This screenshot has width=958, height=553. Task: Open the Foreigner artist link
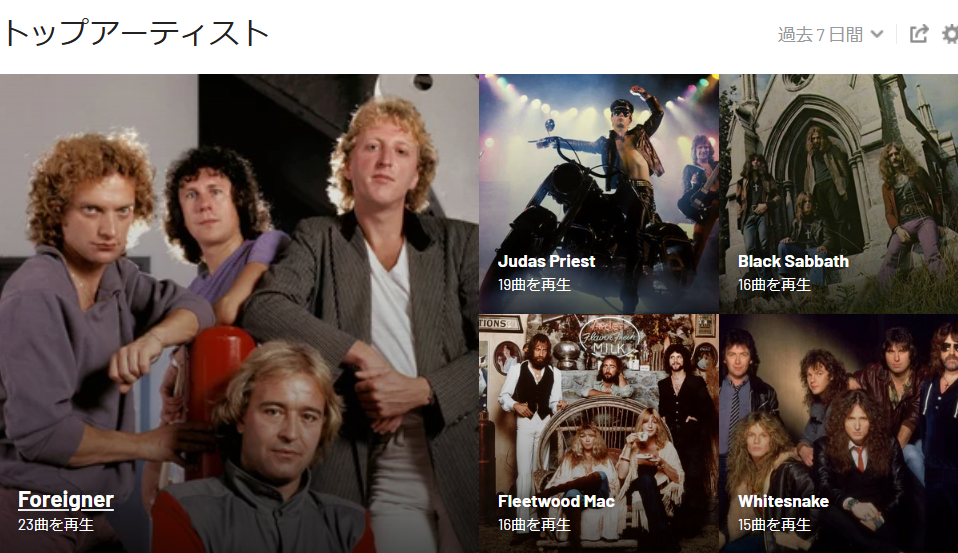click(65, 499)
